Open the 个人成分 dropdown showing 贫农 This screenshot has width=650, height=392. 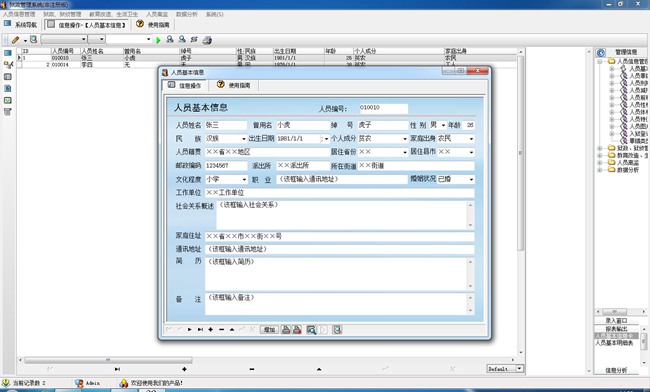click(x=405, y=139)
